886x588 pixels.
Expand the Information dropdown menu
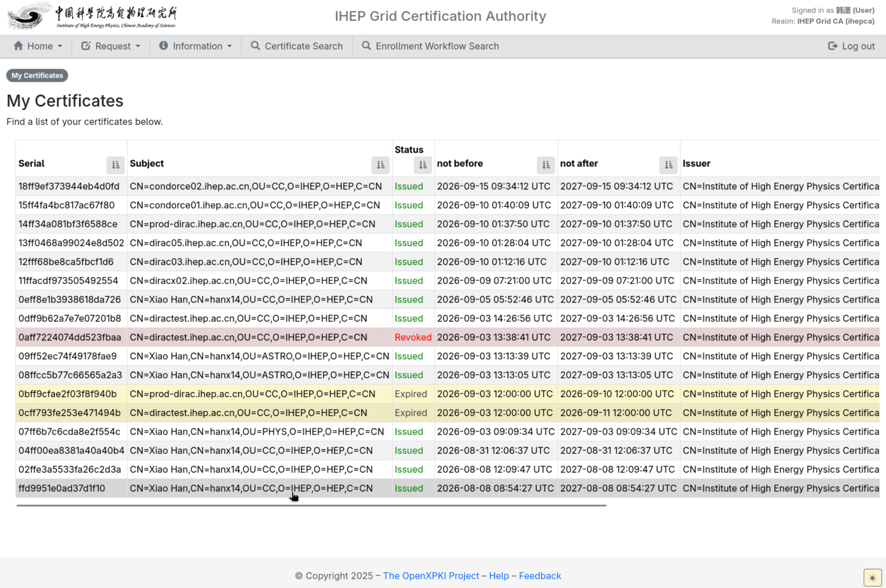196,46
